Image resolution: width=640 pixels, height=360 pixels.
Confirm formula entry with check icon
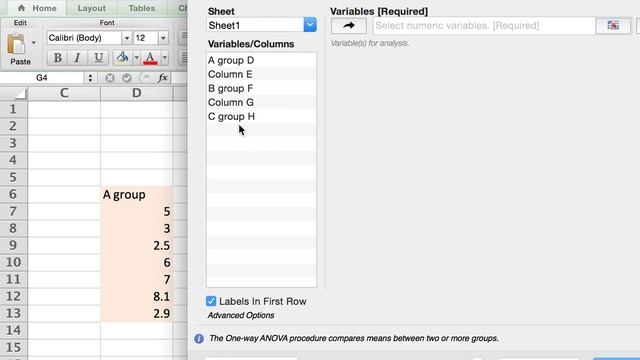[x=127, y=78]
